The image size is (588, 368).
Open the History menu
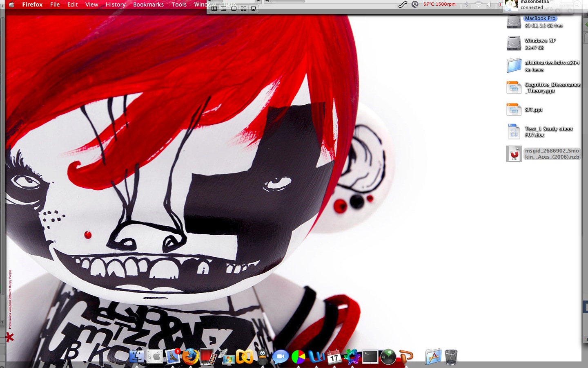pyautogui.click(x=116, y=4)
